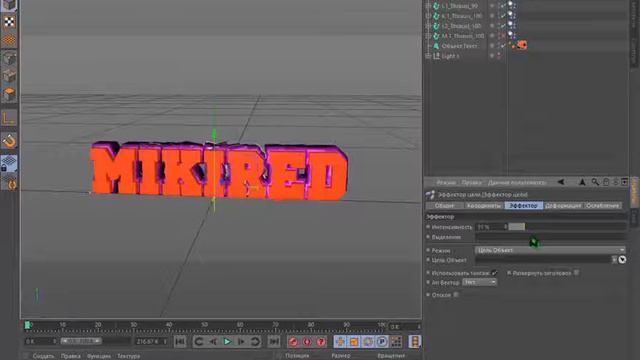This screenshot has width=640, height=360.
Task: Open the middle menu in attributes panel
Action: pos(471,182)
